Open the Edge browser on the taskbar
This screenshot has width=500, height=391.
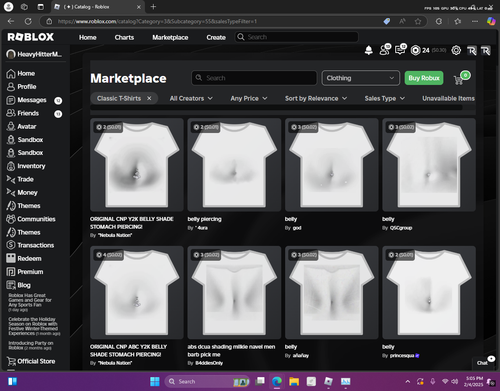pyautogui.click(x=276, y=381)
